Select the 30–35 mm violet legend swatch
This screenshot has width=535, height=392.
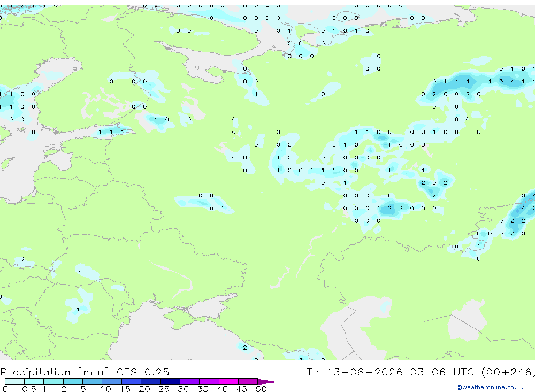190,381
